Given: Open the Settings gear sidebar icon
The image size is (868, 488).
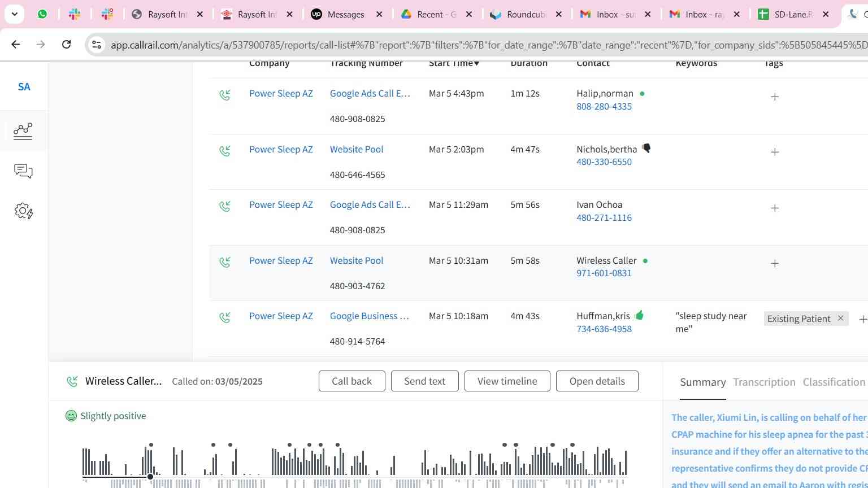Looking at the screenshot, I should point(23,211).
